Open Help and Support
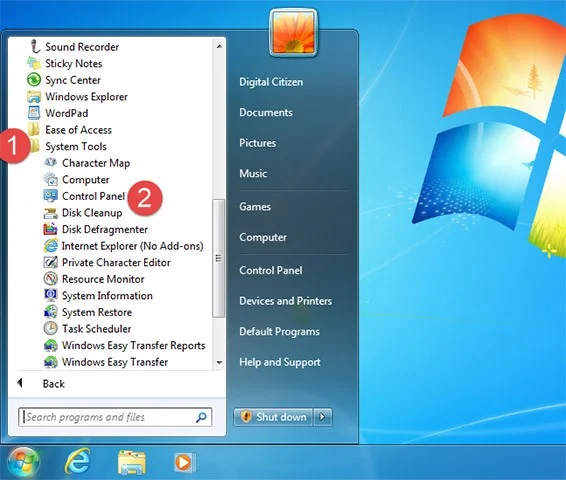This screenshot has height=480, width=566. click(x=280, y=362)
